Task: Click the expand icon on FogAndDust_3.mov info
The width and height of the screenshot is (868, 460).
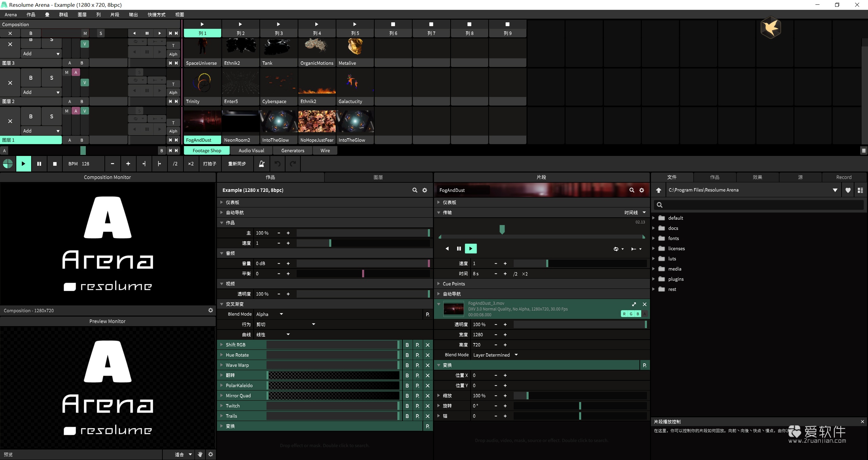Action: tap(634, 304)
